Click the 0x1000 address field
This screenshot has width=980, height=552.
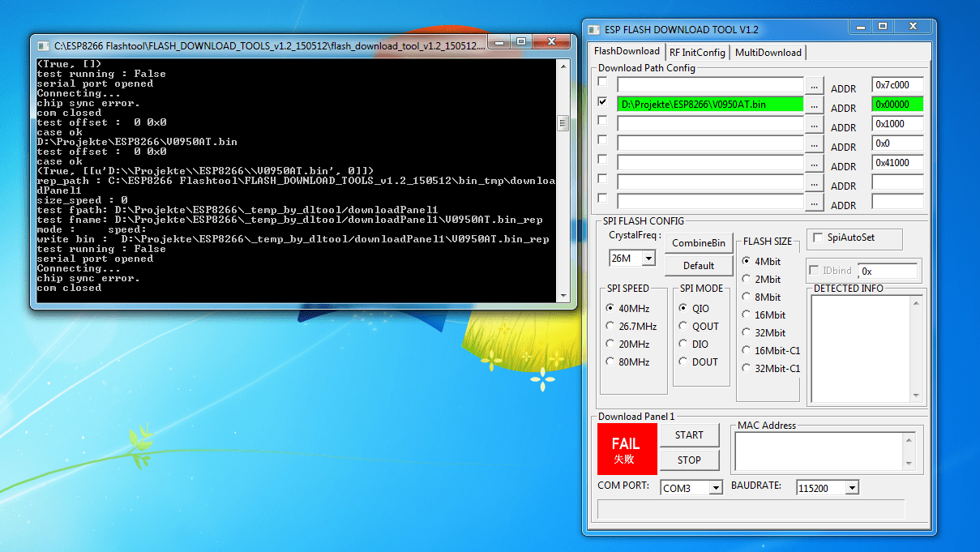coord(897,123)
